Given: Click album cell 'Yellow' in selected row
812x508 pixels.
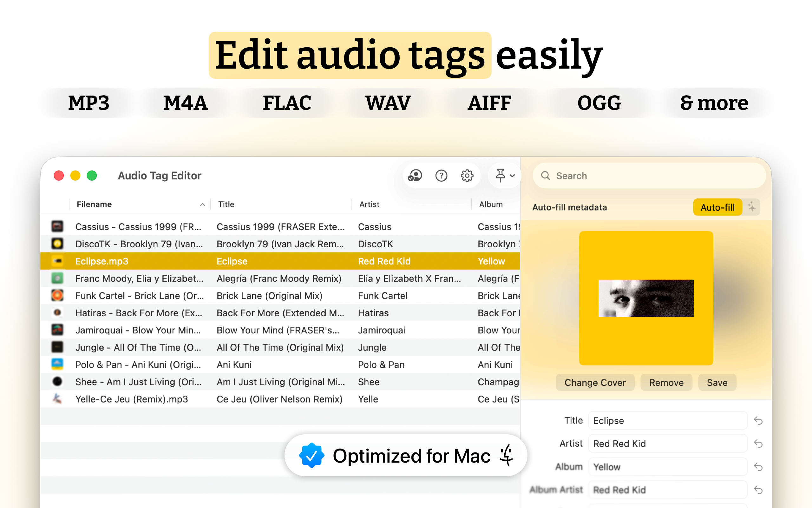Looking at the screenshot, I should 491,261.
